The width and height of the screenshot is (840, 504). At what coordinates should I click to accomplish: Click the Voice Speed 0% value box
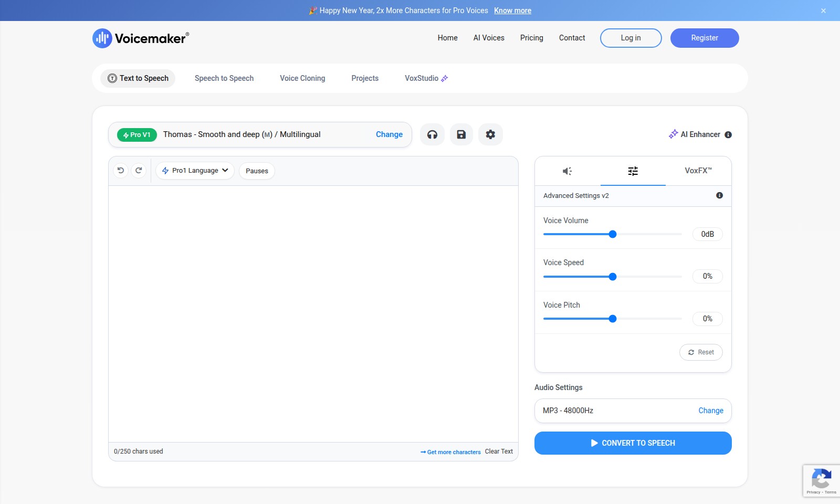click(x=707, y=276)
